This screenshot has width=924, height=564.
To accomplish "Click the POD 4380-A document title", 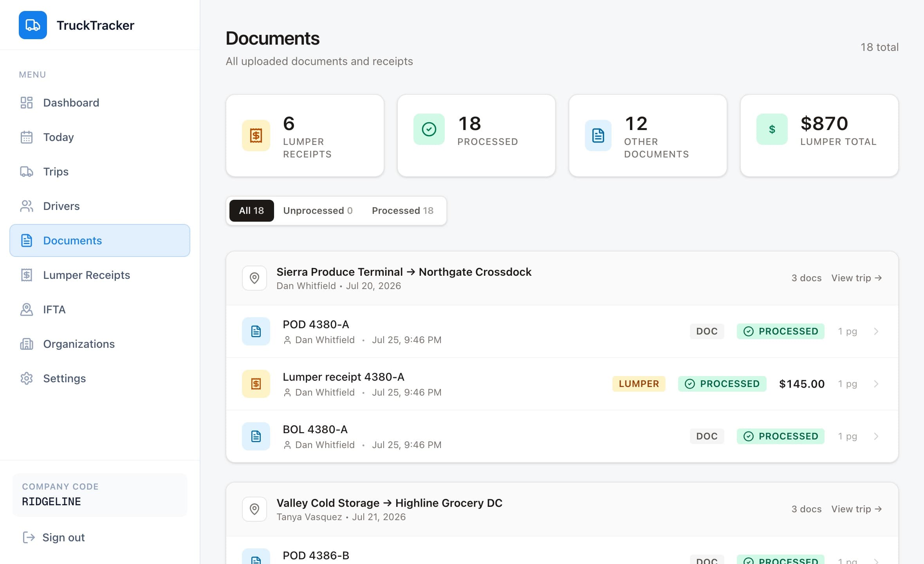I will [x=316, y=325].
